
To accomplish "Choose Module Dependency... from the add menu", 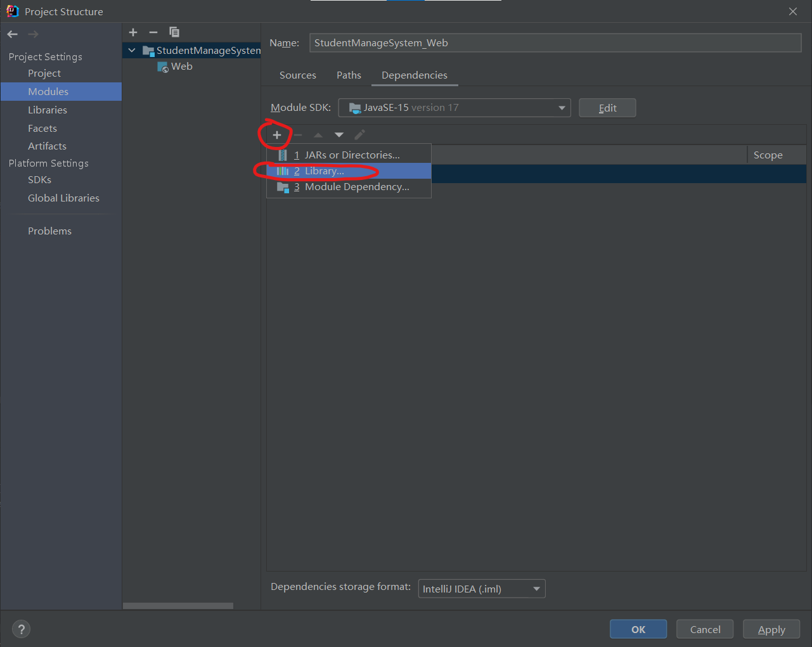I will [x=349, y=187].
